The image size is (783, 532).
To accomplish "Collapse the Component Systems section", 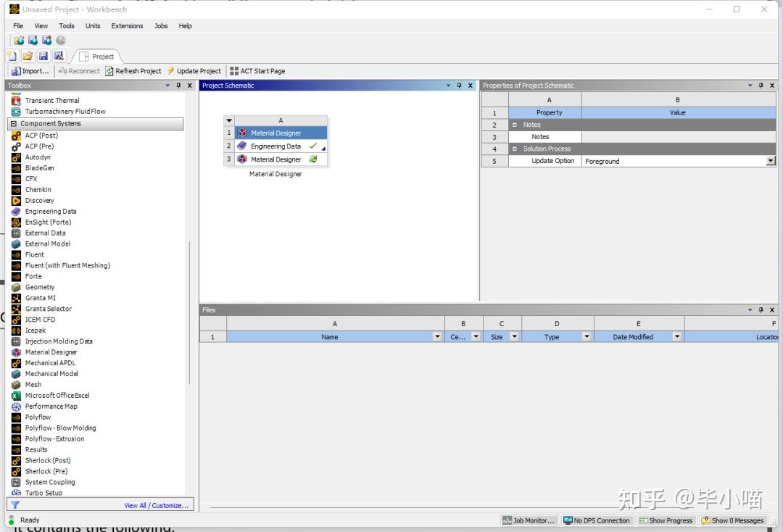I will point(14,124).
